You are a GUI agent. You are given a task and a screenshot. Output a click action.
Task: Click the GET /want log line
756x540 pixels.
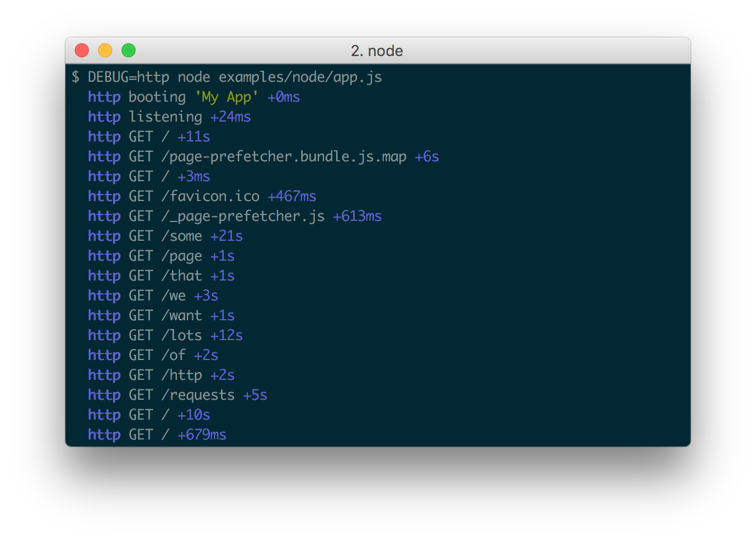tap(165, 316)
